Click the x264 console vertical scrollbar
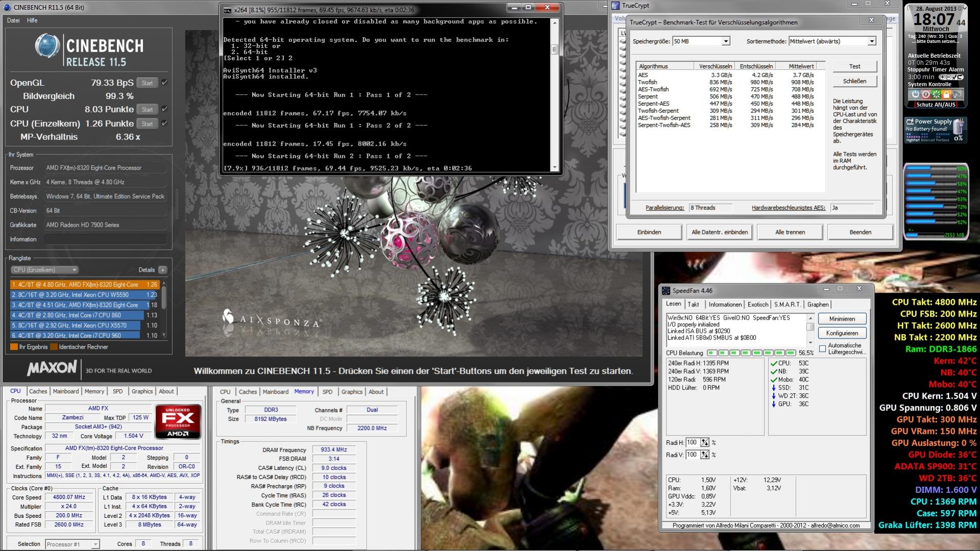Viewport: 980px width, 551px height. (x=555, y=95)
